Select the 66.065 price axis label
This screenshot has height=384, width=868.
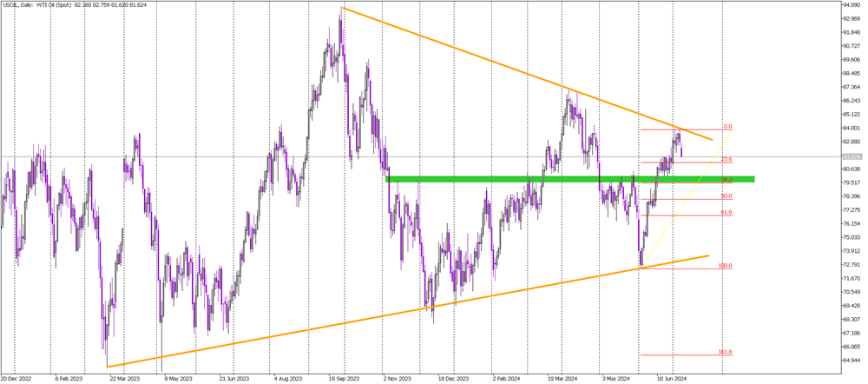click(851, 347)
